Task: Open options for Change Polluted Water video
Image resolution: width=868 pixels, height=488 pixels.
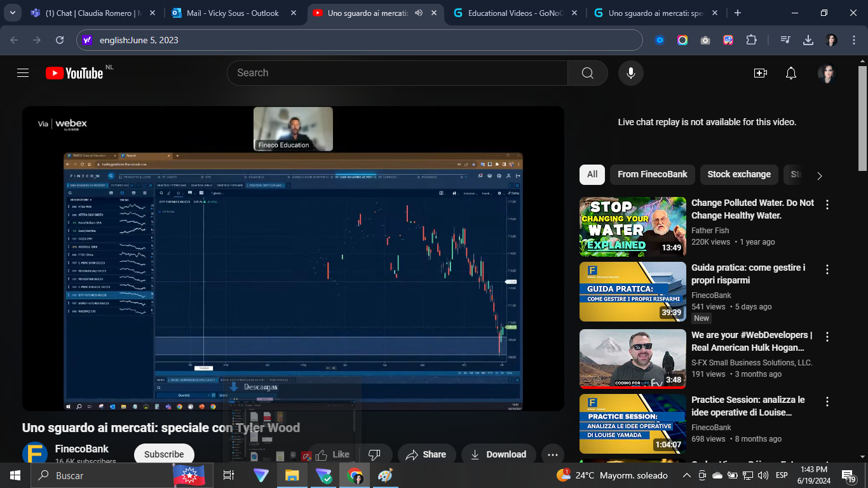Action: click(827, 205)
